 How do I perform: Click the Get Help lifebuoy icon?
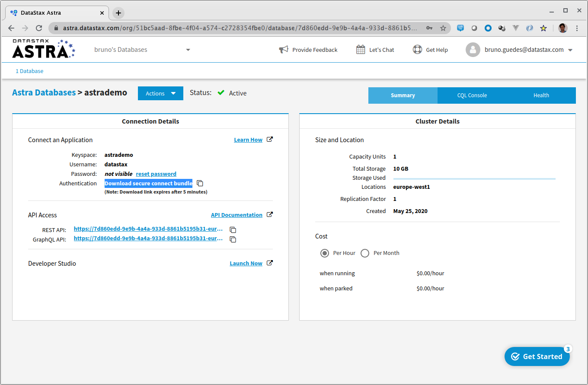coord(417,50)
